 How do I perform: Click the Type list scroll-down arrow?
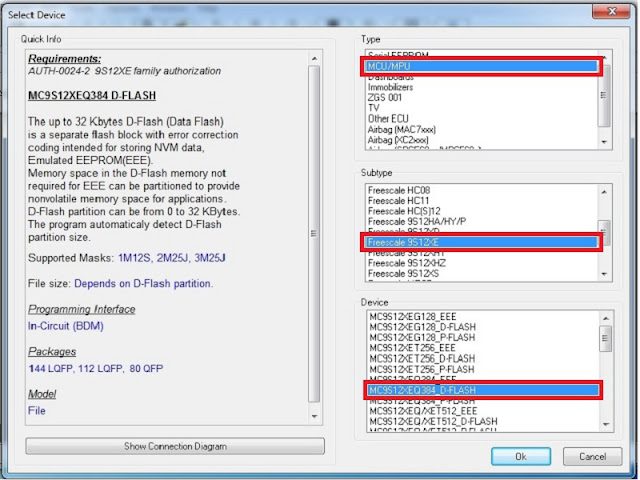[604, 142]
